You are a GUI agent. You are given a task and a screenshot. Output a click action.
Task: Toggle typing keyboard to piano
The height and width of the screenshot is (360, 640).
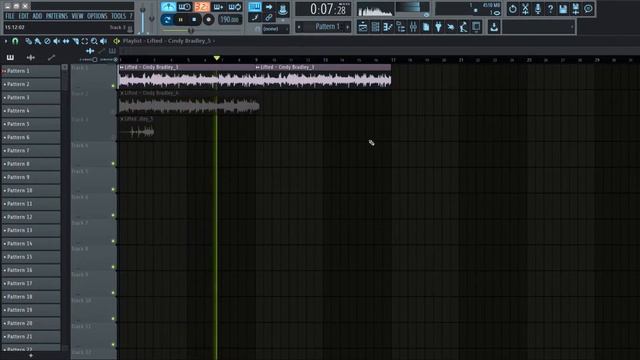click(x=255, y=7)
